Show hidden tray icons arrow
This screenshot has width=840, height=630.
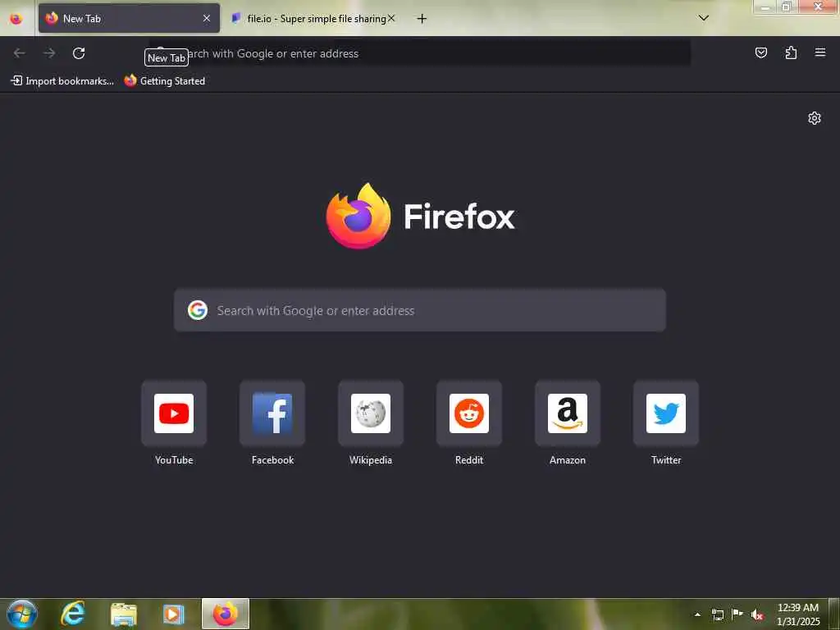[x=697, y=614]
